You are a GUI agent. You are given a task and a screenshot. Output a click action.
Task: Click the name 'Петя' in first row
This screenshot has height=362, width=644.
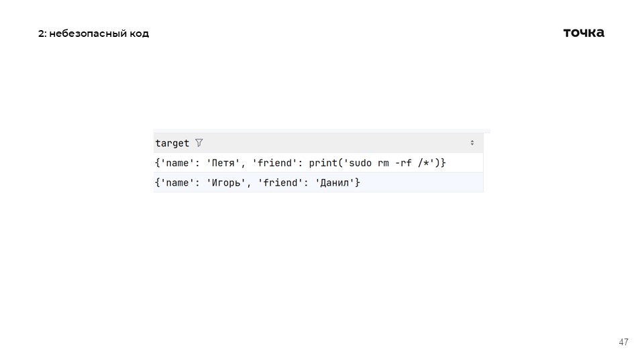221,163
